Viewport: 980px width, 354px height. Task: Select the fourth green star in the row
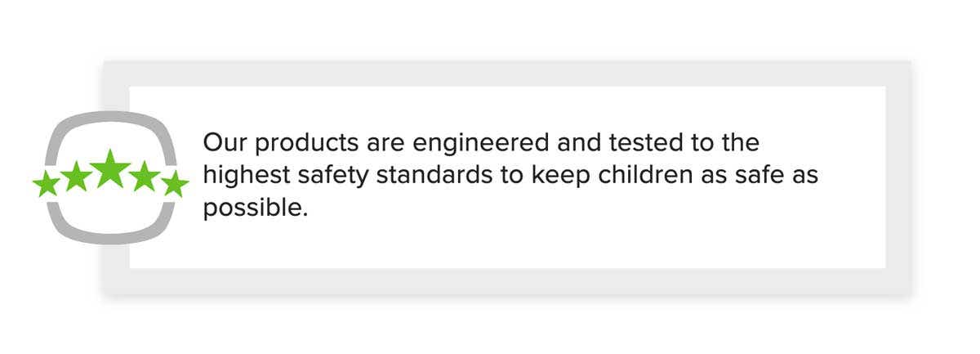click(145, 177)
